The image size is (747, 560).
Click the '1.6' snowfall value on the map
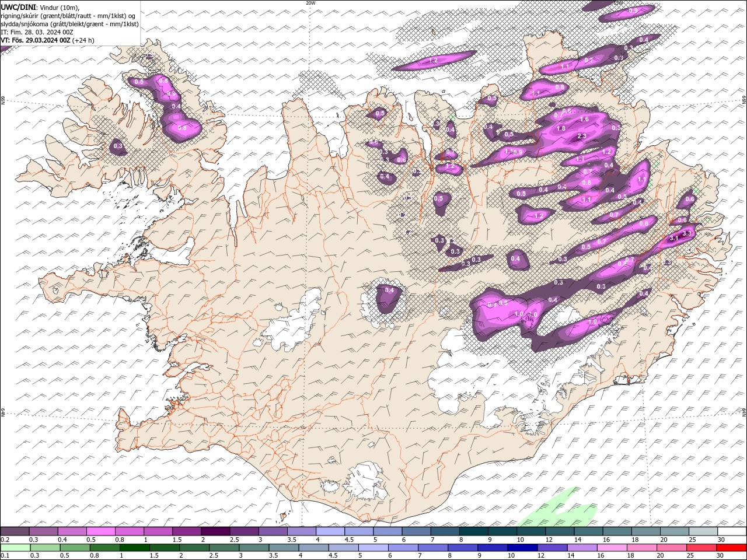tap(584, 119)
